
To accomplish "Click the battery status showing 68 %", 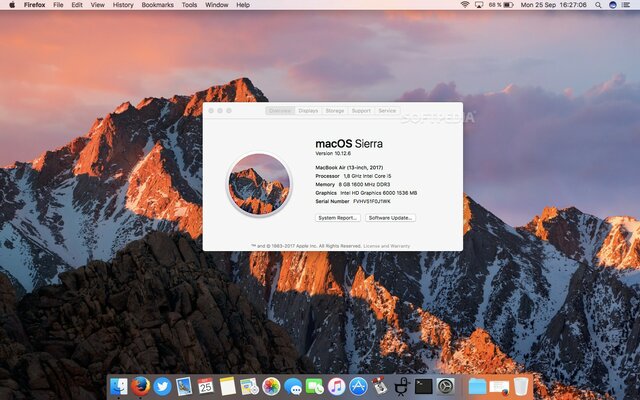I will point(501,5).
